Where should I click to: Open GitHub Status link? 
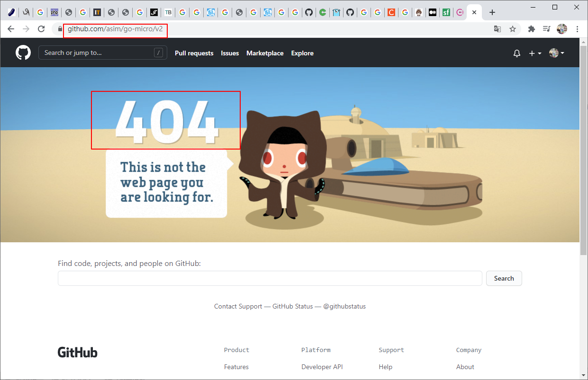[x=292, y=306]
